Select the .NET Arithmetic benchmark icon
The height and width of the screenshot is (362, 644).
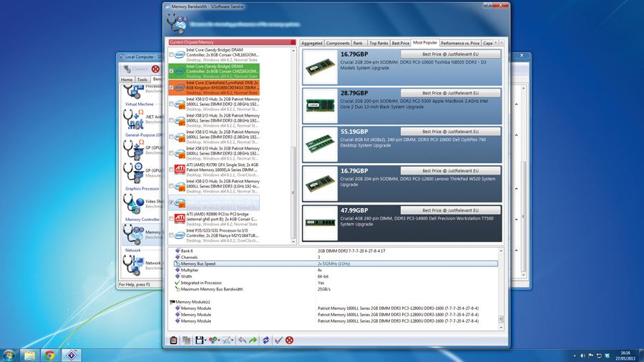(x=134, y=119)
